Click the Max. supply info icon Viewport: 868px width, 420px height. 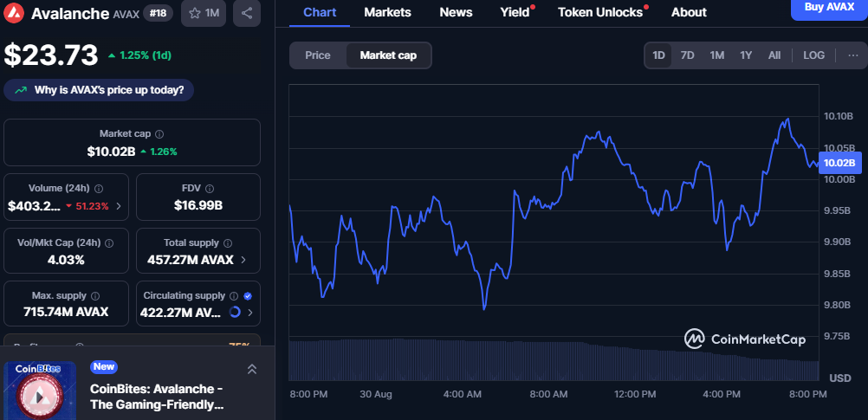point(95,296)
